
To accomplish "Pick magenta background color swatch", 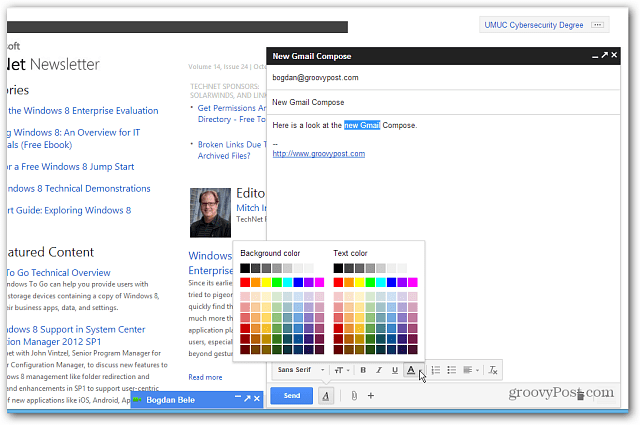I will (x=320, y=282).
